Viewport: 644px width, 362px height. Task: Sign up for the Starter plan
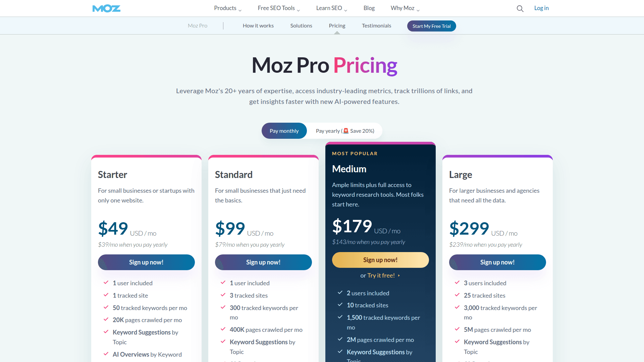[146, 262]
